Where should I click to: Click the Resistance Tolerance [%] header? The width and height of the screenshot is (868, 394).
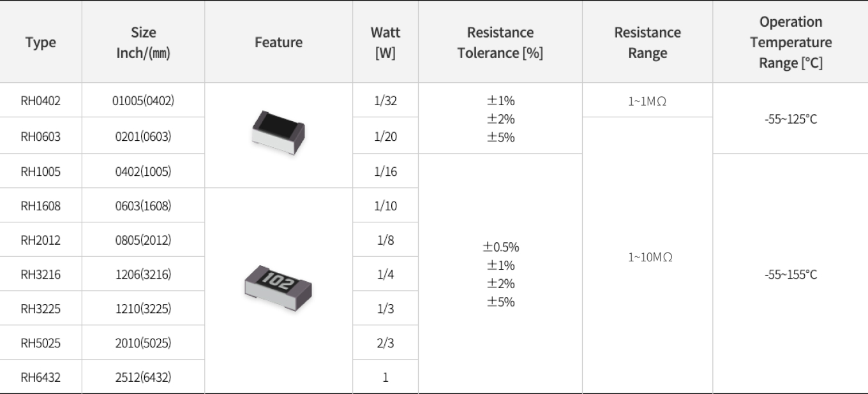(500, 42)
